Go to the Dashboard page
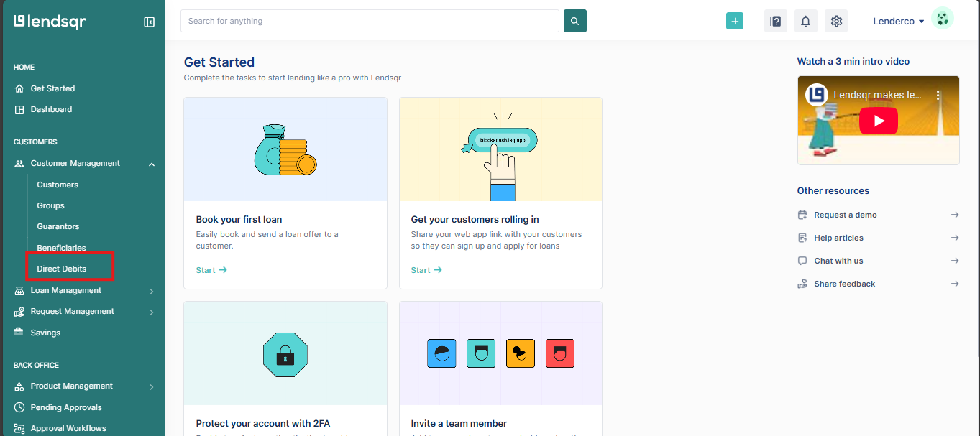The height and width of the screenshot is (436, 980). (x=51, y=109)
